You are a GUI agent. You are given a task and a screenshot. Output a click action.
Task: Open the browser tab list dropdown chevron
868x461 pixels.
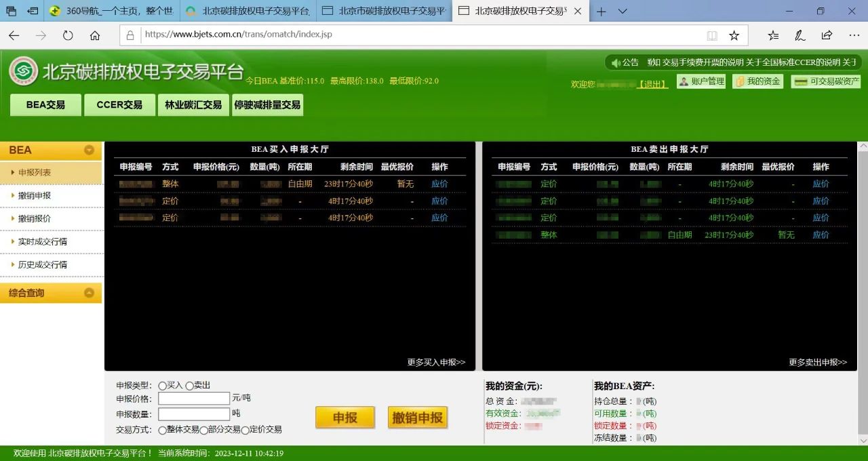coord(623,12)
